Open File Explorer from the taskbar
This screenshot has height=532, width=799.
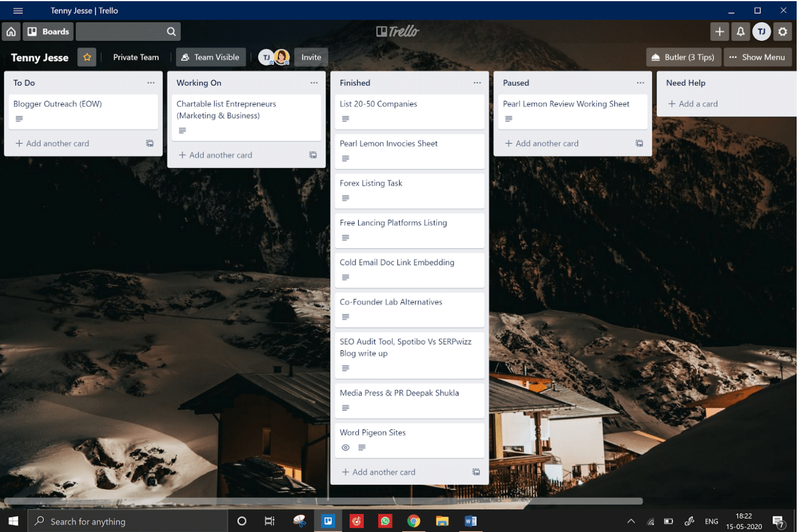point(442,521)
